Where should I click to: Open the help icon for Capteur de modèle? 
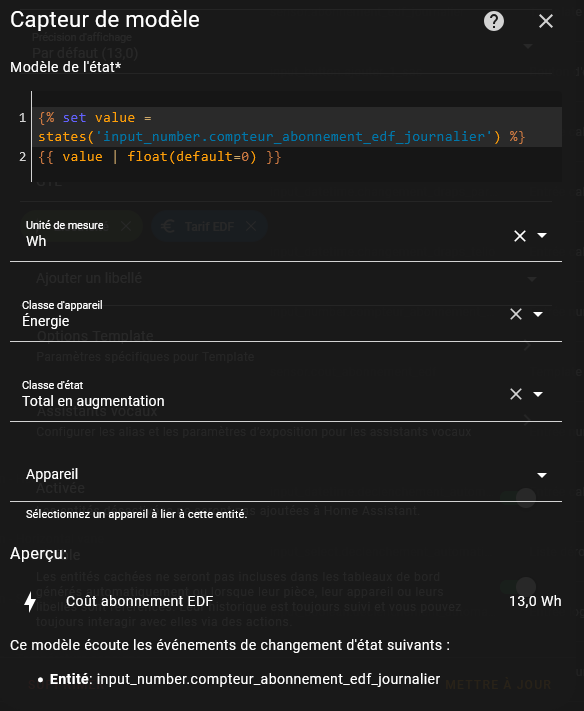(x=494, y=21)
